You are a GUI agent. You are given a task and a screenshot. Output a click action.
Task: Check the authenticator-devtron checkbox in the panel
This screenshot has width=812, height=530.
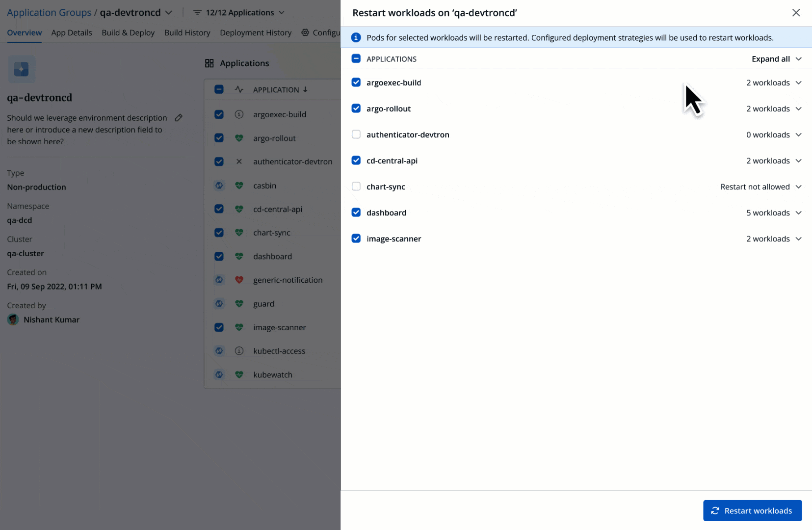point(356,134)
